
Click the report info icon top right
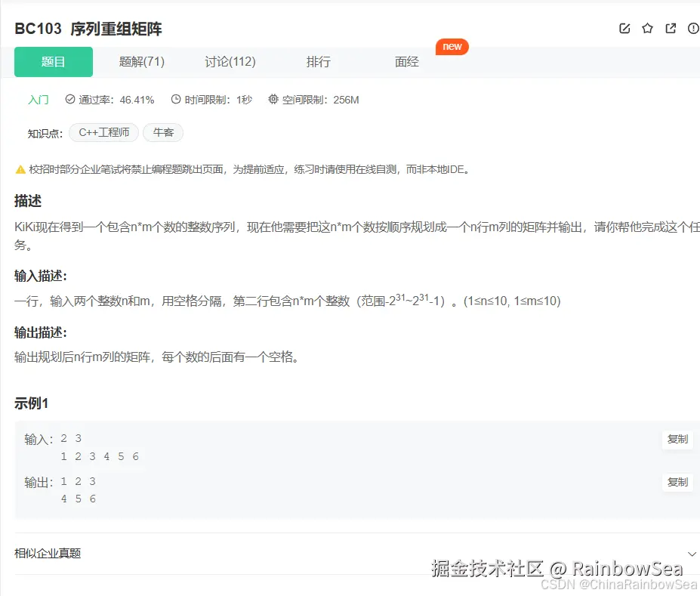[692, 27]
